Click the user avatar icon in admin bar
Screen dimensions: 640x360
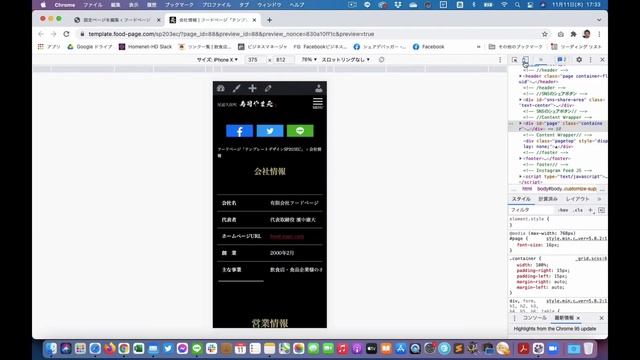click(x=318, y=88)
